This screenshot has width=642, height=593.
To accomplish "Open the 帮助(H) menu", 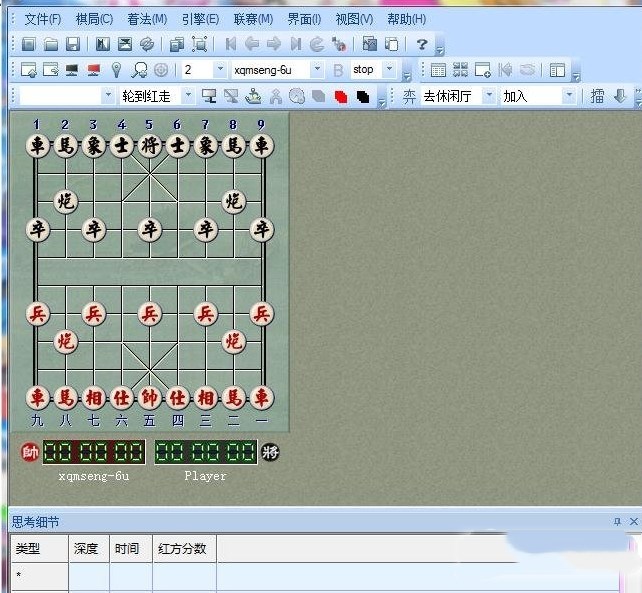I will [x=407, y=19].
